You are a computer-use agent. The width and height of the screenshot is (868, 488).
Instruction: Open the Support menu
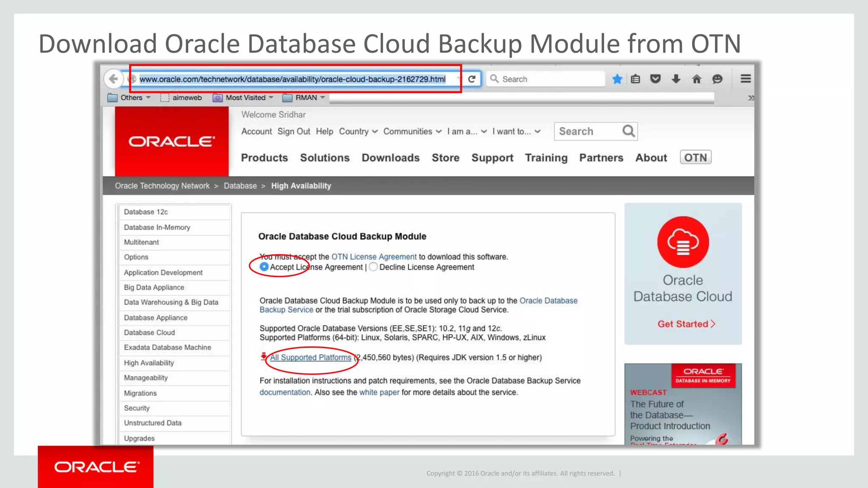[x=492, y=158]
